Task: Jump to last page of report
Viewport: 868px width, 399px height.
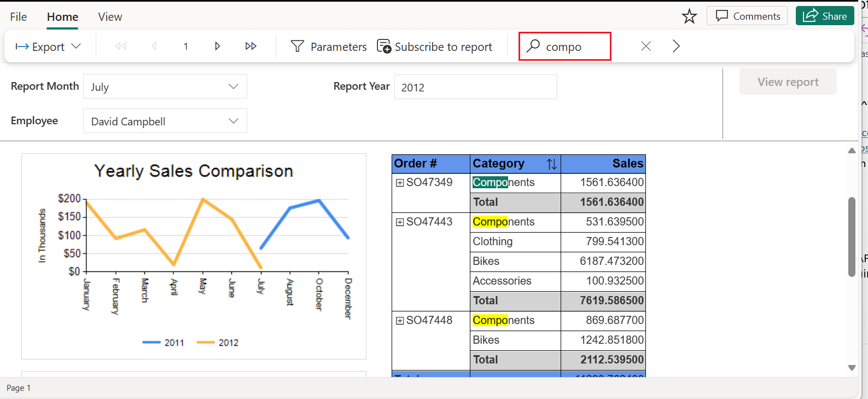Action: pos(251,46)
